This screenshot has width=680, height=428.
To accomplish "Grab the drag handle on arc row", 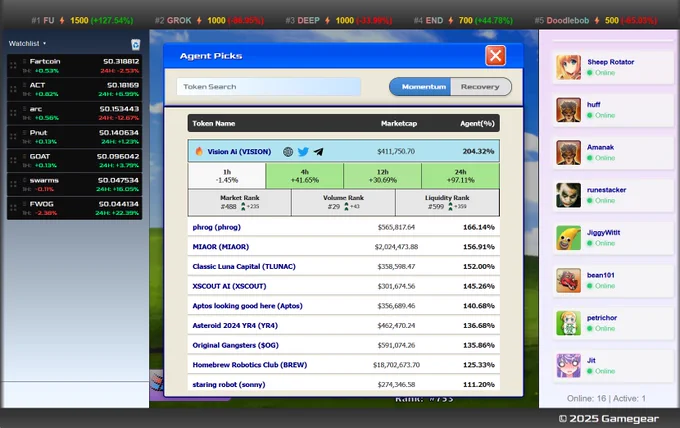I will coord(13,113).
